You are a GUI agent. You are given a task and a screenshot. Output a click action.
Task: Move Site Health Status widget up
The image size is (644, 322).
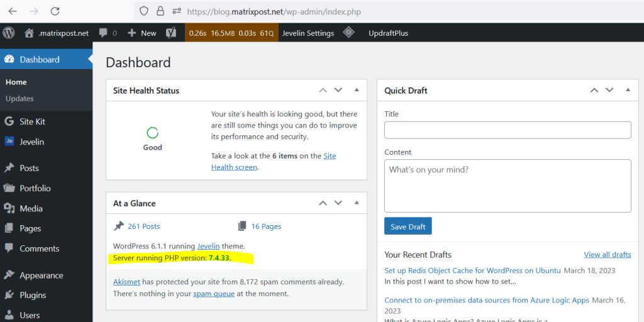tap(323, 91)
